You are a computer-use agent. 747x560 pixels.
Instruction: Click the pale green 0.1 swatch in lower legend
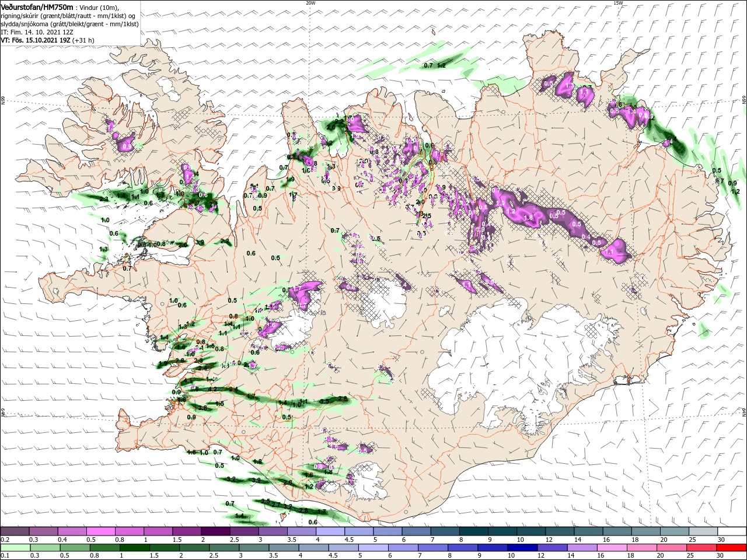[15, 548]
